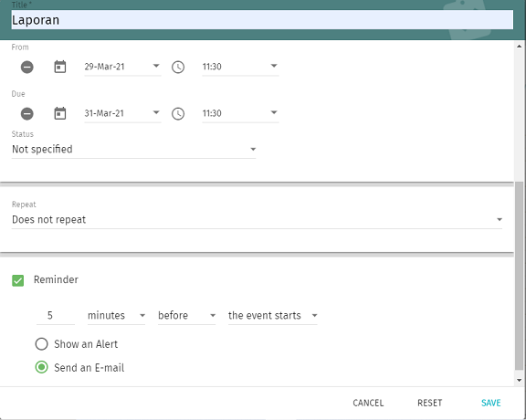This screenshot has height=420, width=526.
Task: Expand the 29-Mar-21 From date dropdown
Action: (x=122, y=67)
